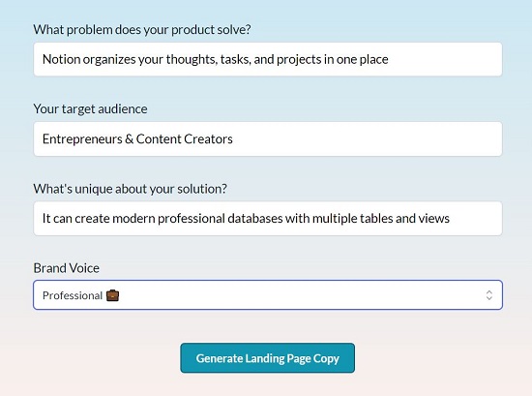The height and width of the screenshot is (396, 532).
Task: Click the 'What's unique about your solution?' label
Action: coord(130,189)
